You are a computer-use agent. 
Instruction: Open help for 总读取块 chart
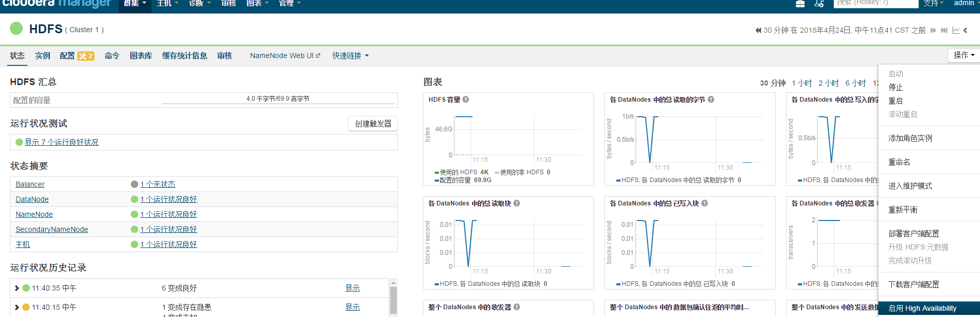[517, 203]
